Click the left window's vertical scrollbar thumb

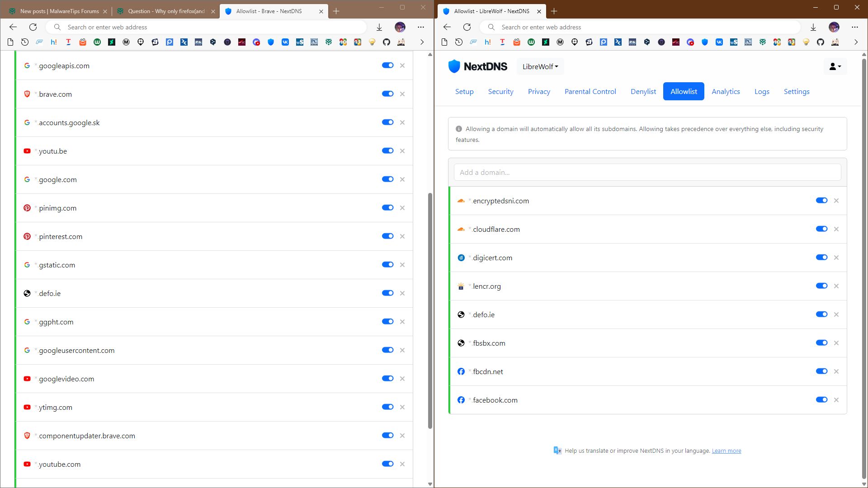[x=430, y=311]
